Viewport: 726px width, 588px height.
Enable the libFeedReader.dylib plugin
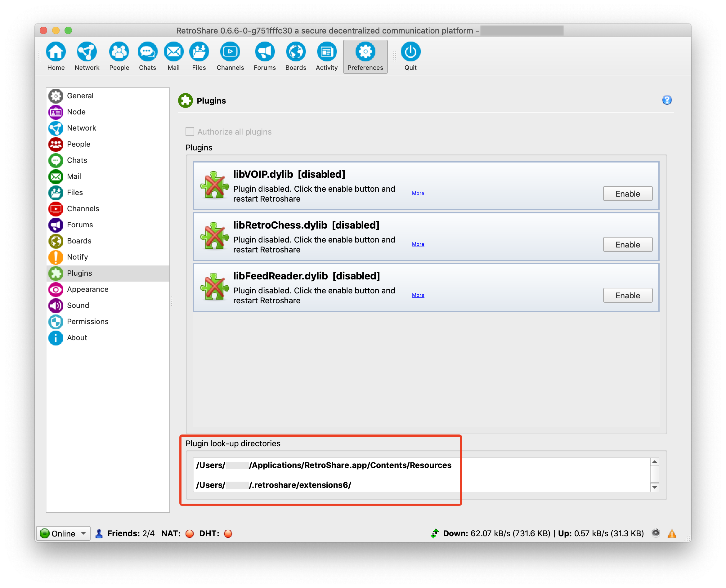point(627,295)
